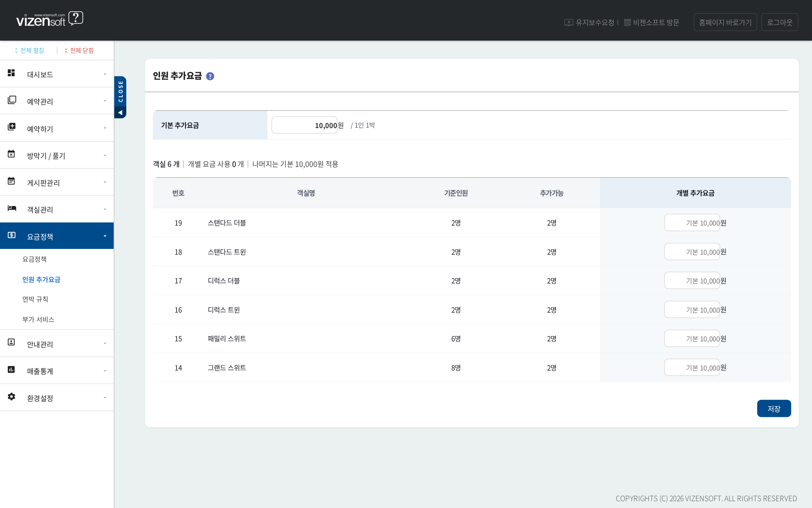Image resolution: width=812 pixels, height=508 pixels.
Task: Collapse sidebar with the CLOSE tab
Action: tap(120, 97)
